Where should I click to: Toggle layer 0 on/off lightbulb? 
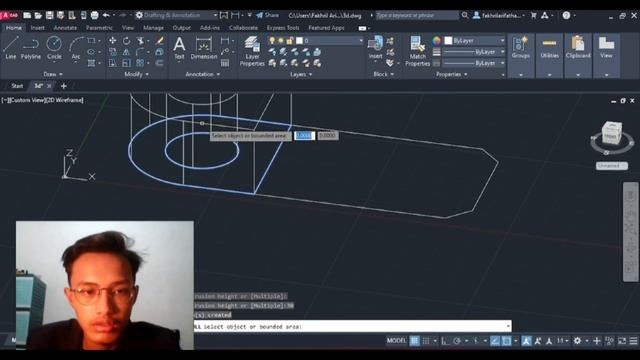coord(272,40)
